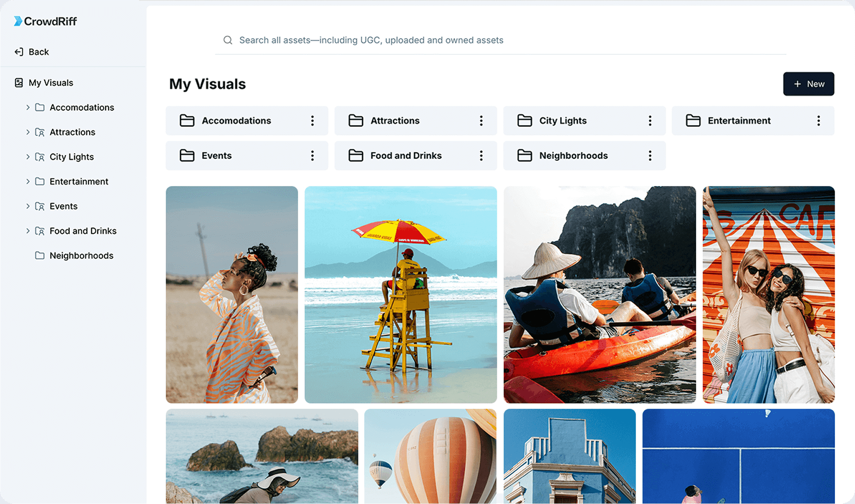The image size is (855, 504).
Task: Open Food and Drinks card options menu
Action: [481, 155]
